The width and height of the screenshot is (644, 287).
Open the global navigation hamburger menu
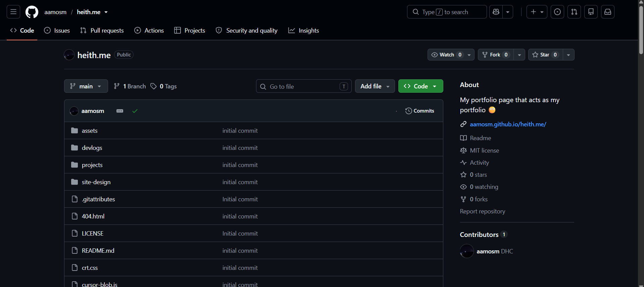(13, 12)
